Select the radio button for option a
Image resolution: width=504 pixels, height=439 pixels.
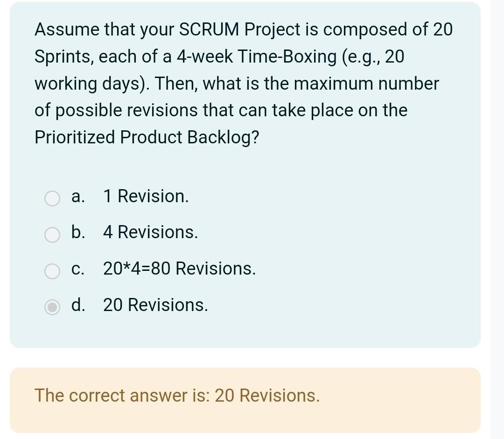52,198
